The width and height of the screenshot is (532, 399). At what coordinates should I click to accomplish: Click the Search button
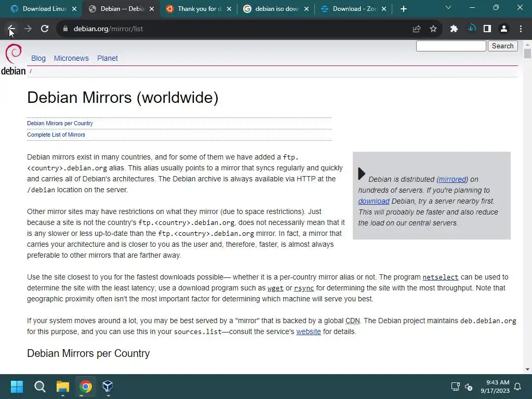click(503, 46)
